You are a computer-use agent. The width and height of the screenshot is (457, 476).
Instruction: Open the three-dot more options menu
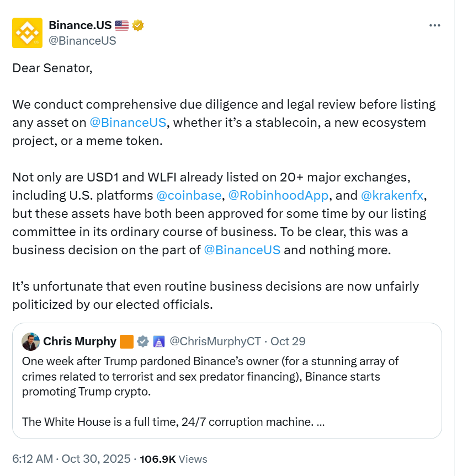point(435,25)
